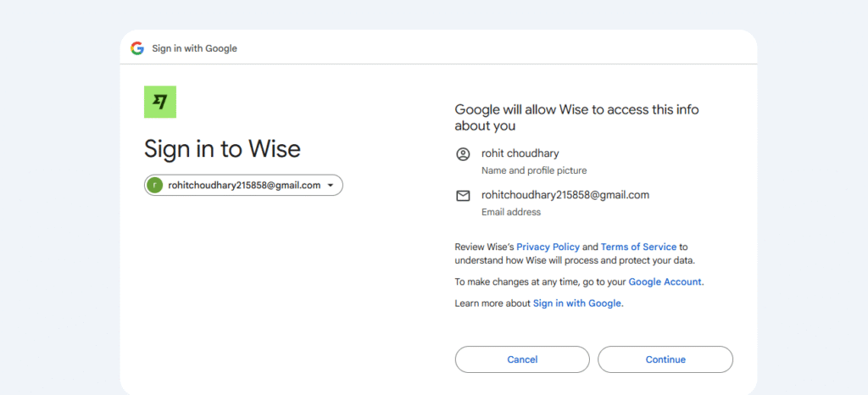Click the email address in permissions list
The width and height of the screenshot is (868, 395).
[x=565, y=195]
